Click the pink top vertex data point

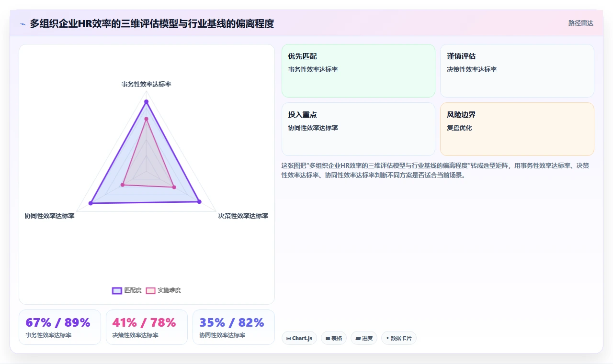coord(146,119)
